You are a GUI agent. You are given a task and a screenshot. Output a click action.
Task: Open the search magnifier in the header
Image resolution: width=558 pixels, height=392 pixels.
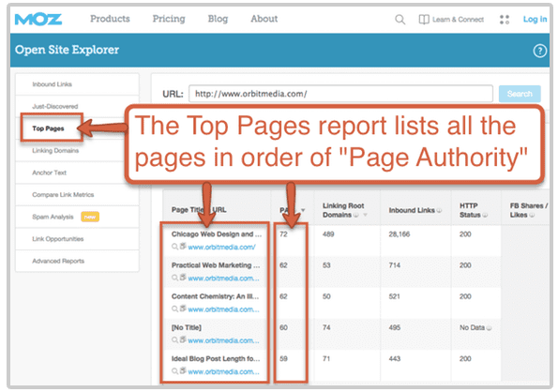(400, 19)
